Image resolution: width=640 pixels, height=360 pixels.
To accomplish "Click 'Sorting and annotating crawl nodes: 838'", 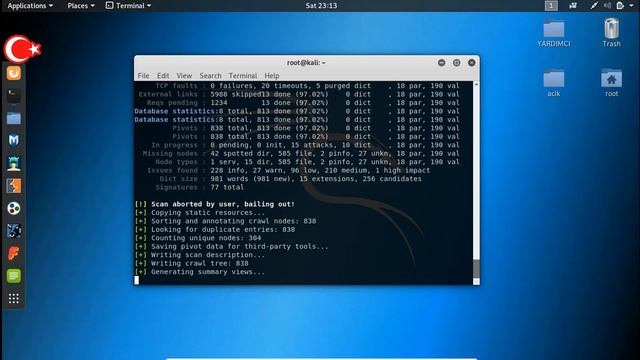I will tap(225, 221).
